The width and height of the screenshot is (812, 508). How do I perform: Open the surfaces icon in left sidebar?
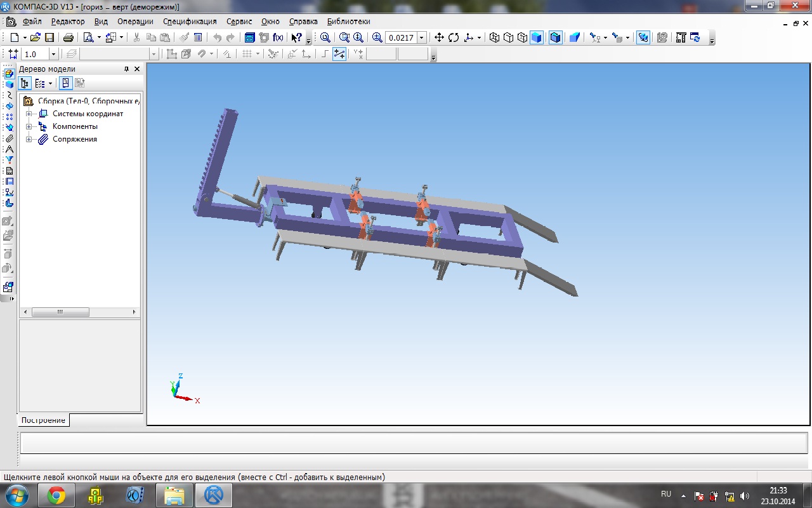click(x=9, y=105)
